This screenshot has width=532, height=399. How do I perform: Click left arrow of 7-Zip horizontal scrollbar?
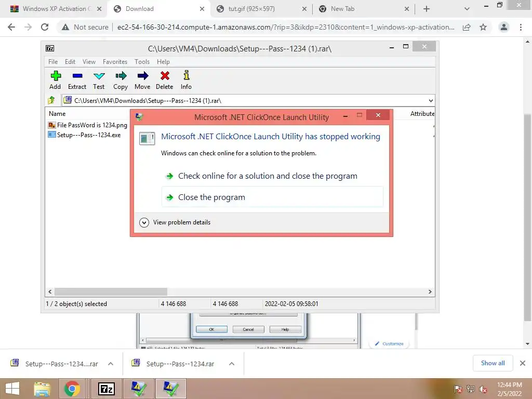(x=50, y=292)
